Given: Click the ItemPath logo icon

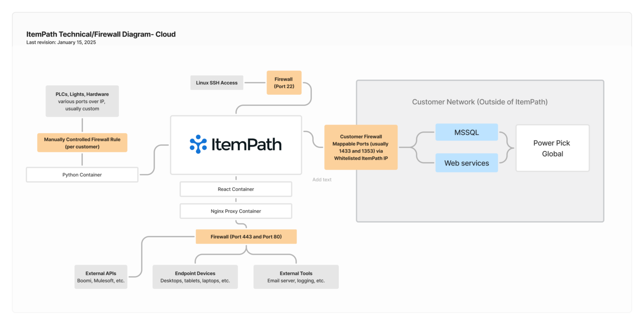Looking at the screenshot, I should pos(198,144).
